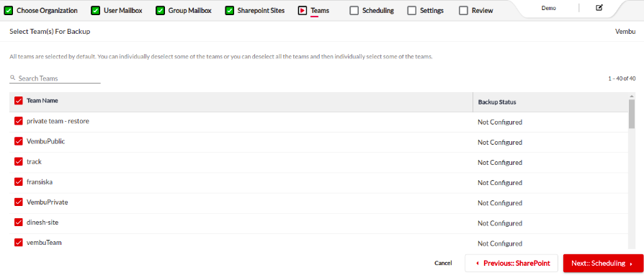Viewport: 644px width, 278px height.
Task: Click the Search Teams input field
Action: tap(55, 78)
